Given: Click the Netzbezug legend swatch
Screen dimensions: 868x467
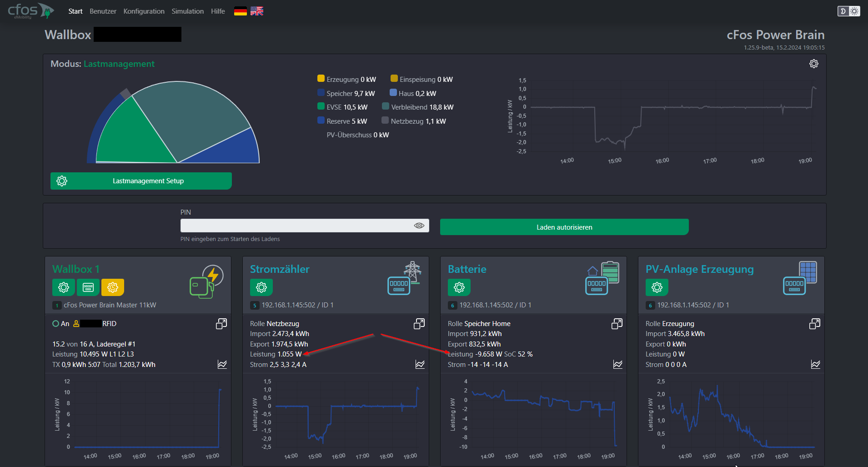Looking at the screenshot, I should (385, 121).
